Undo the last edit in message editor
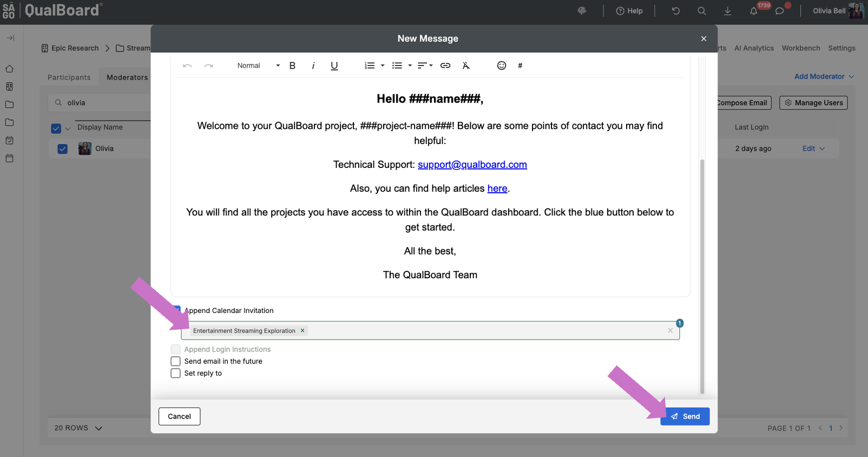This screenshot has width=868, height=457. [187, 66]
